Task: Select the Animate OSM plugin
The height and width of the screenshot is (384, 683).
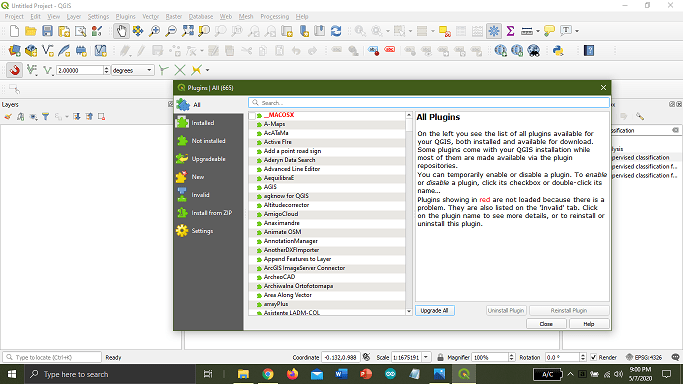Action: [282, 232]
